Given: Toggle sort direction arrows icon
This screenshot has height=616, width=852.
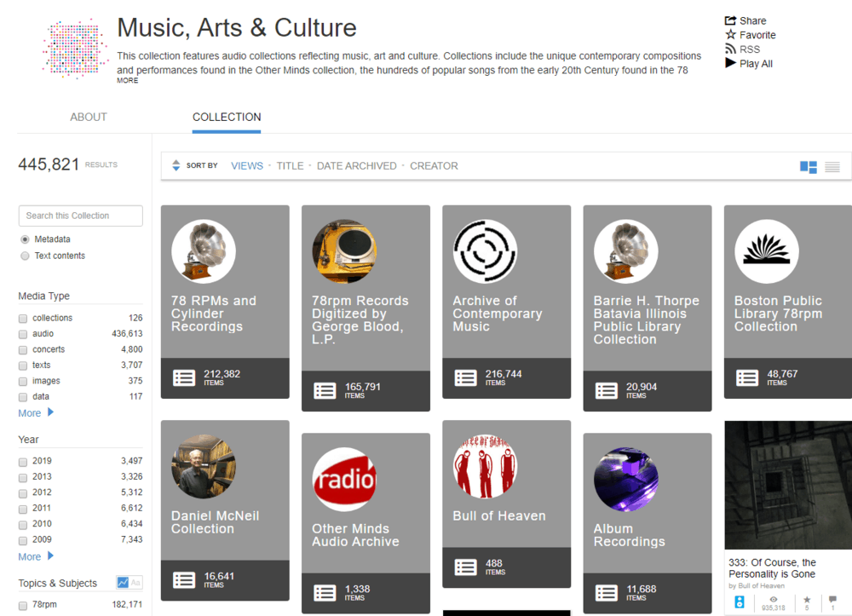Looking at the screenshot, I should click(x=176, y=165).
